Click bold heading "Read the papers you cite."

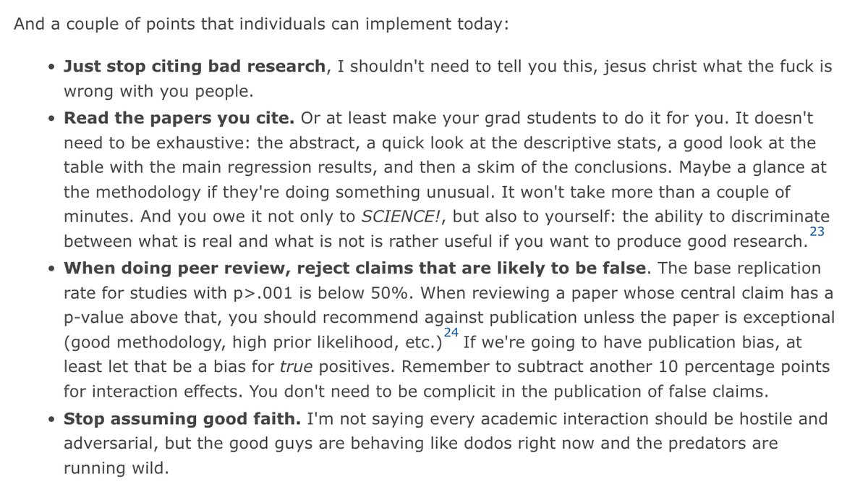(179, 117)
